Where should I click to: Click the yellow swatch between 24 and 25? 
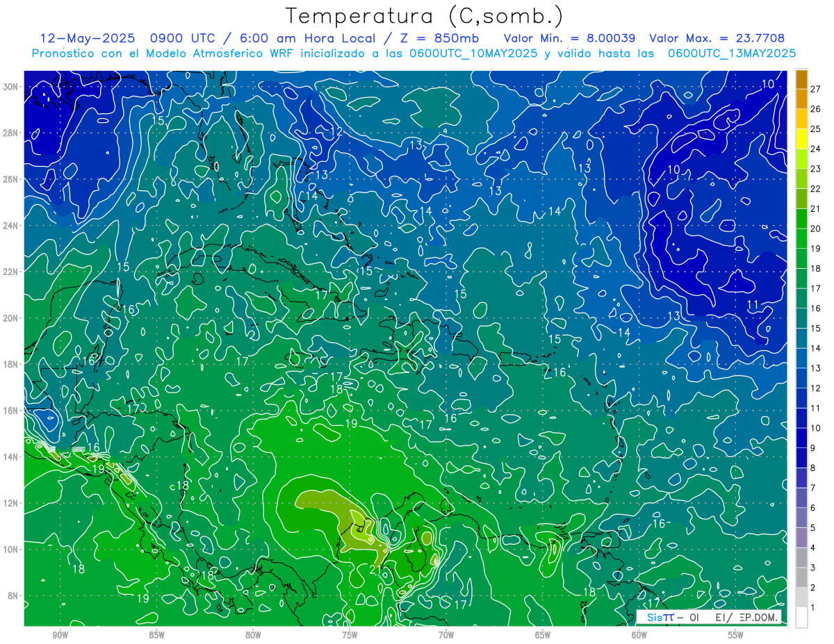(x=801, y=139)
